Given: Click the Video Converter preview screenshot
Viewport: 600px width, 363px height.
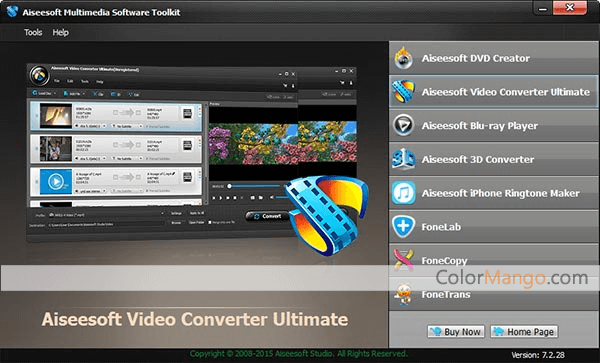Looking at the screenshot, I should click(x=191, y=153).
